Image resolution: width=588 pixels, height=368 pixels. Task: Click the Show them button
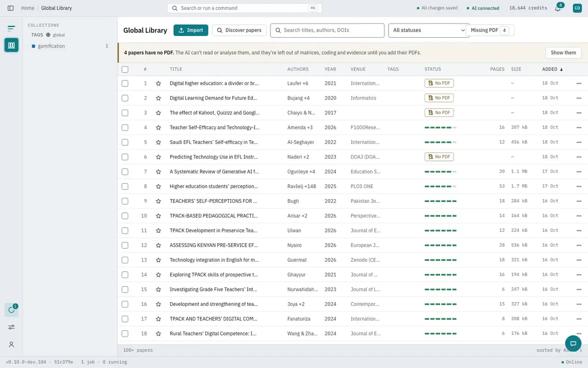[563, 52]
